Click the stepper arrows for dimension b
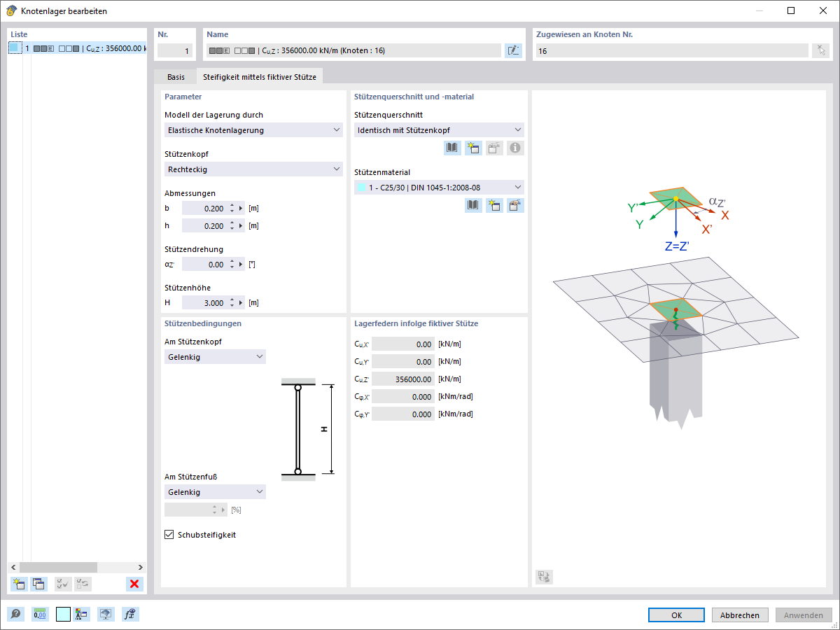The image size is (840, 630). 232,208
